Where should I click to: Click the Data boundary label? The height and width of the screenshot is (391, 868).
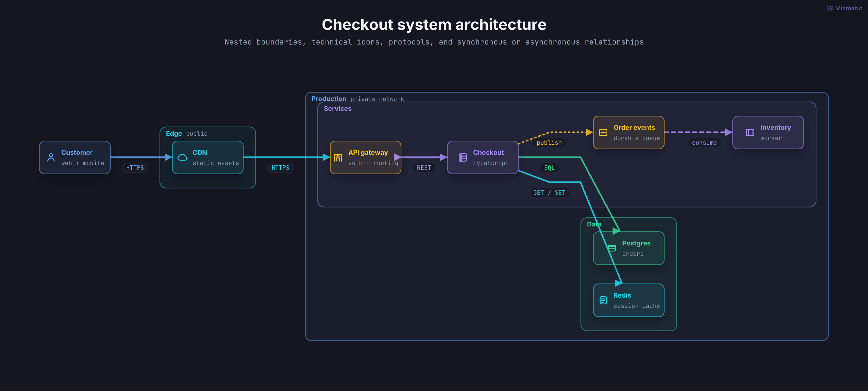pos(594,224)
